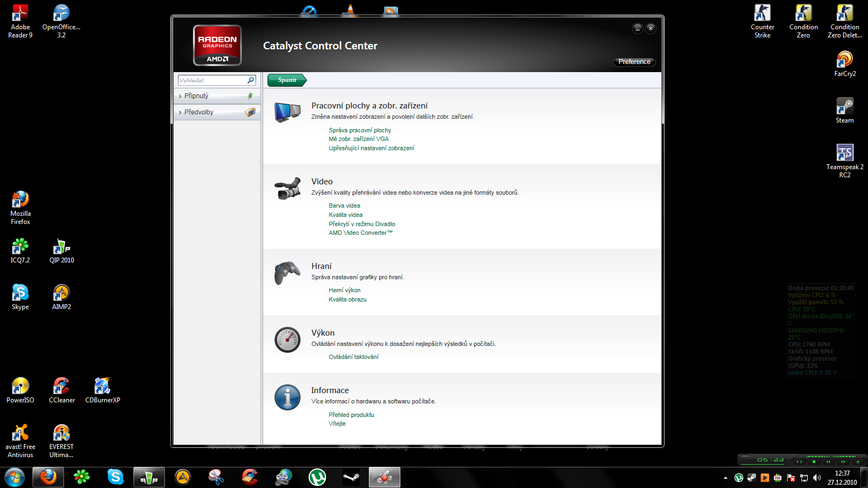Select Condition Zero Deleted Scenes desktop icon

click(845, 22)
